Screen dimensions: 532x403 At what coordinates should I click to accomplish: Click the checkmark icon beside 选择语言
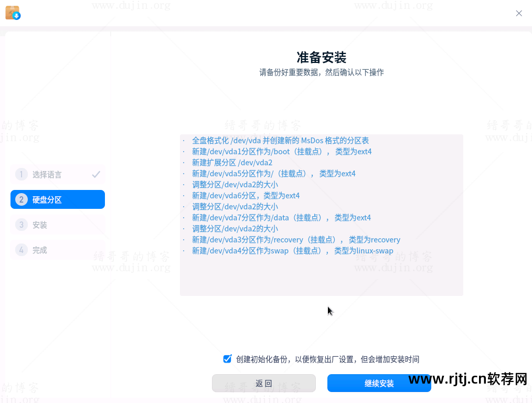pos(95,174)
